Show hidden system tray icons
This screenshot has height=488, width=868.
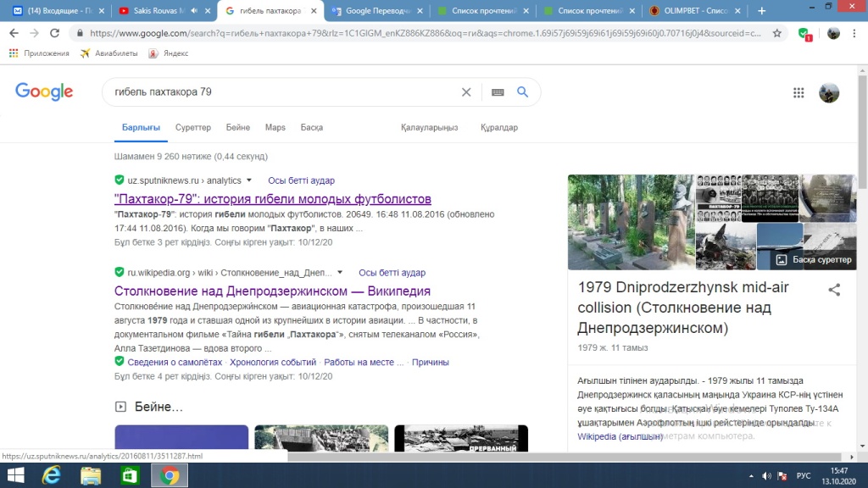click(x=751, y=476)
